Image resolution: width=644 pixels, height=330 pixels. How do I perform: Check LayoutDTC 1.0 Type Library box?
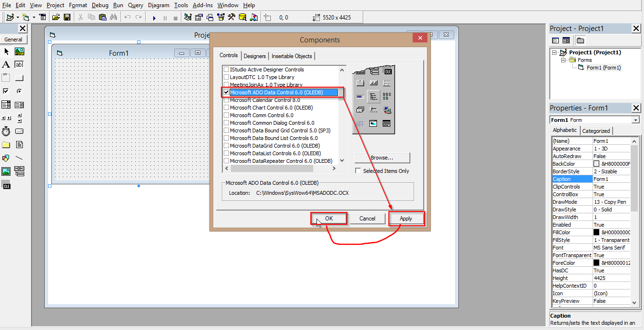227,77
